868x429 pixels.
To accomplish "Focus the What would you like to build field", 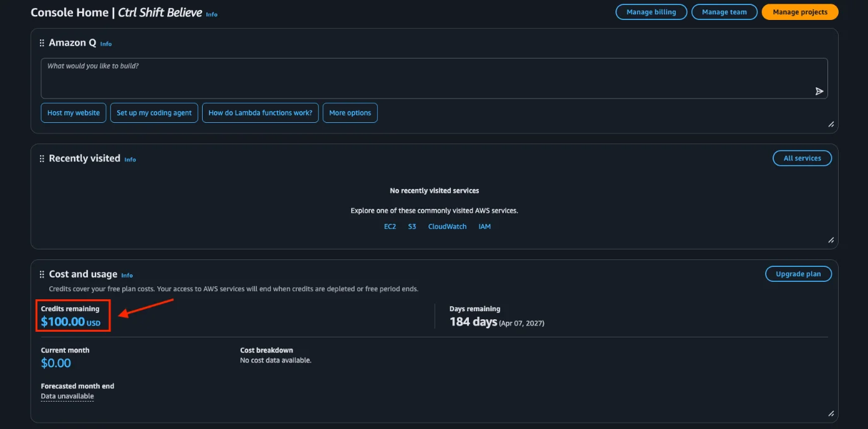I will [434, 79].
